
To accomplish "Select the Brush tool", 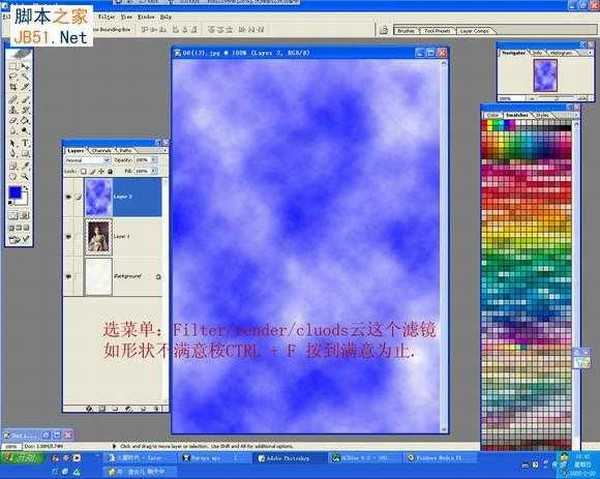I will [x=25, y=99].
